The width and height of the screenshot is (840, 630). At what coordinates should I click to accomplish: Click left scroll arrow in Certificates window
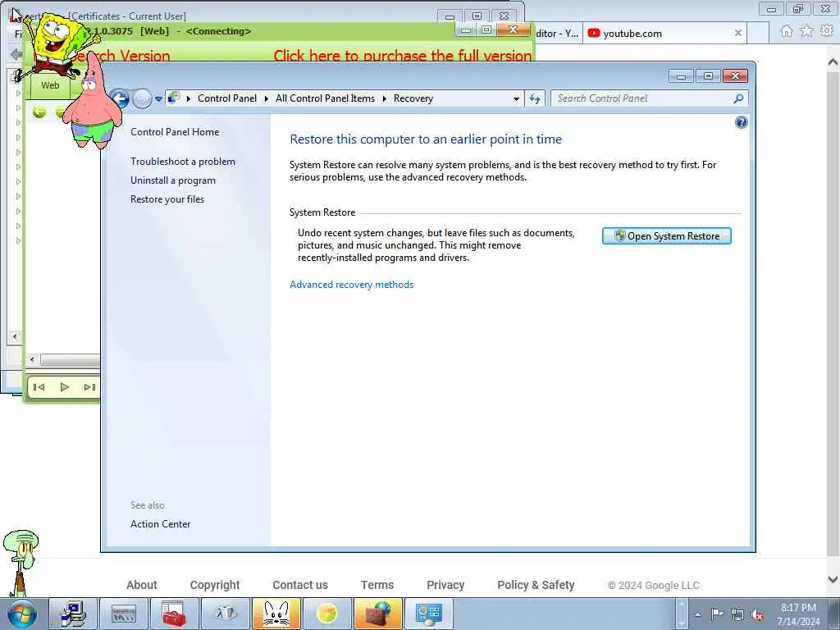tap(15, 337)
